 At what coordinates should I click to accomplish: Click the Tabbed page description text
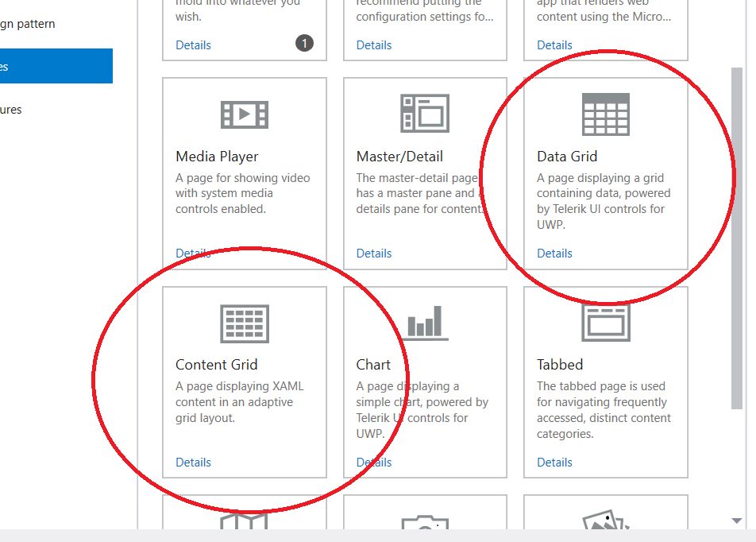coord(604,410)
